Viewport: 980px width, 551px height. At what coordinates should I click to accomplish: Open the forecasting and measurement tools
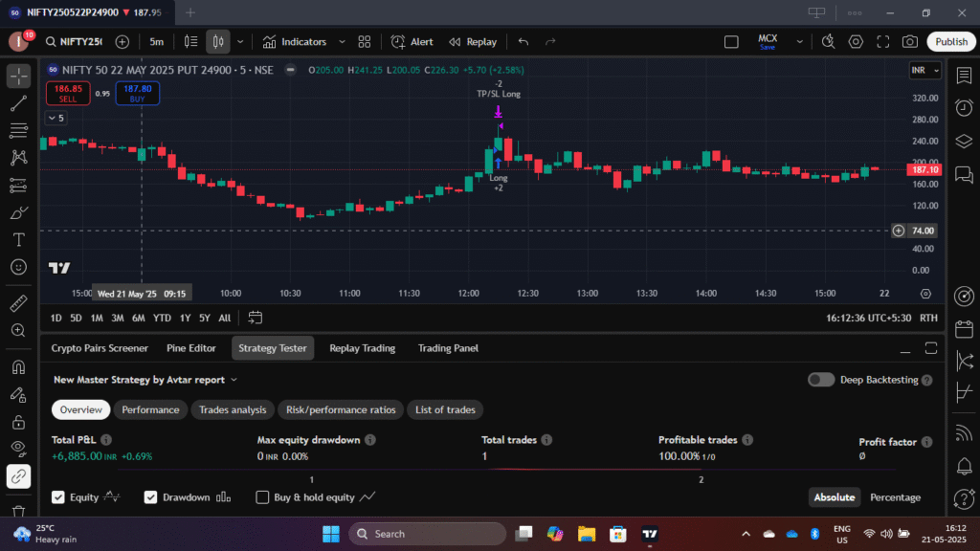pos(19,186)
